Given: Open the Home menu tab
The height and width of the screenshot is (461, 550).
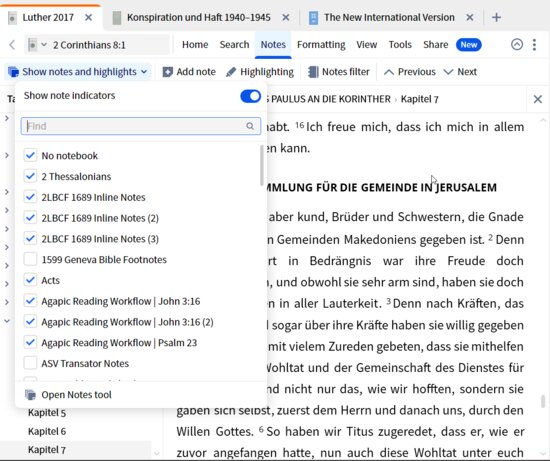Looking at the screenshot, I should point(195,45).
